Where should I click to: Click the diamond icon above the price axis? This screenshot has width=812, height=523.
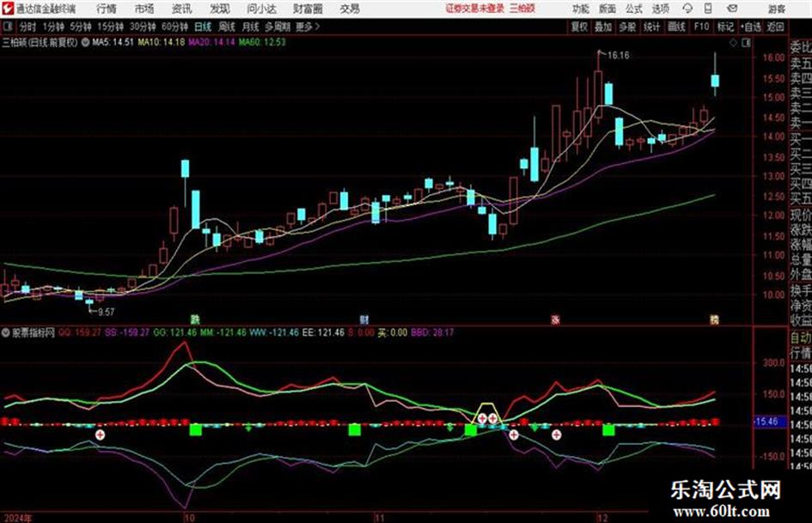(733, 43)
